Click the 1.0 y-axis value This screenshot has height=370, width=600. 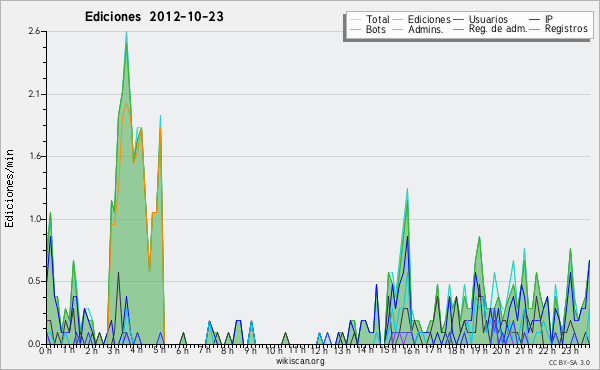pyautogui.click(x=34, y=219)
